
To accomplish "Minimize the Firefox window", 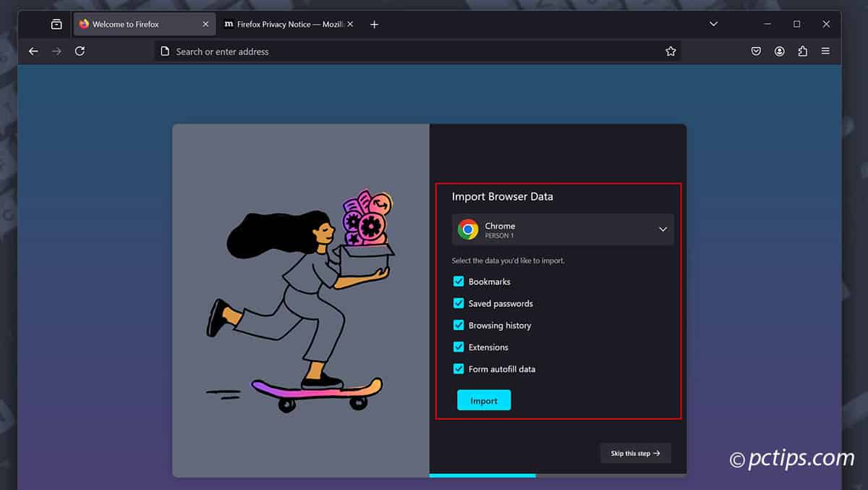I will [767, 24].
